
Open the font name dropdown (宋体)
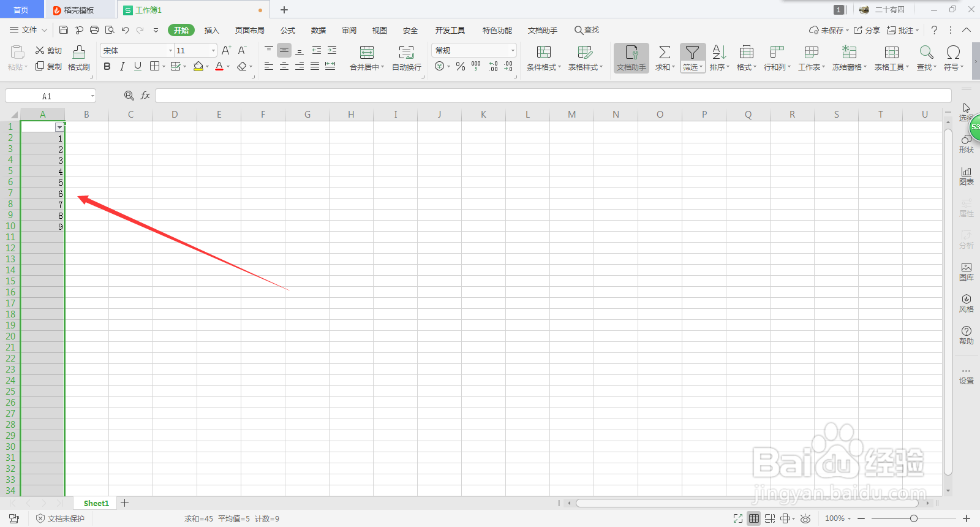171,50
